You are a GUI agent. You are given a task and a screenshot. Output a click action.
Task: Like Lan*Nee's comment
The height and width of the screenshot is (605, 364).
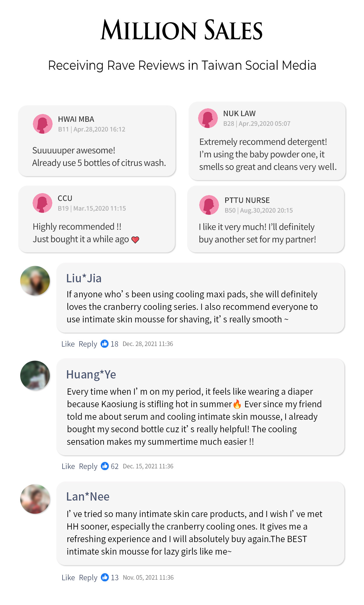coord(68,578)
